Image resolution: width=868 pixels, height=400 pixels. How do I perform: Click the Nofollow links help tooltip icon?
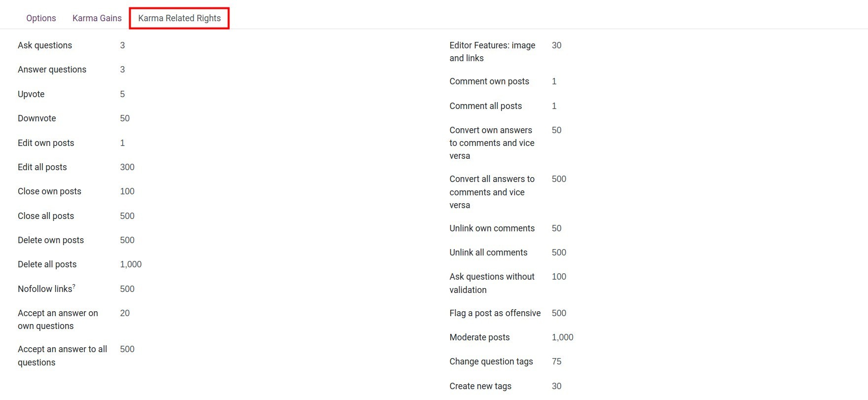(x=74, y=286)
